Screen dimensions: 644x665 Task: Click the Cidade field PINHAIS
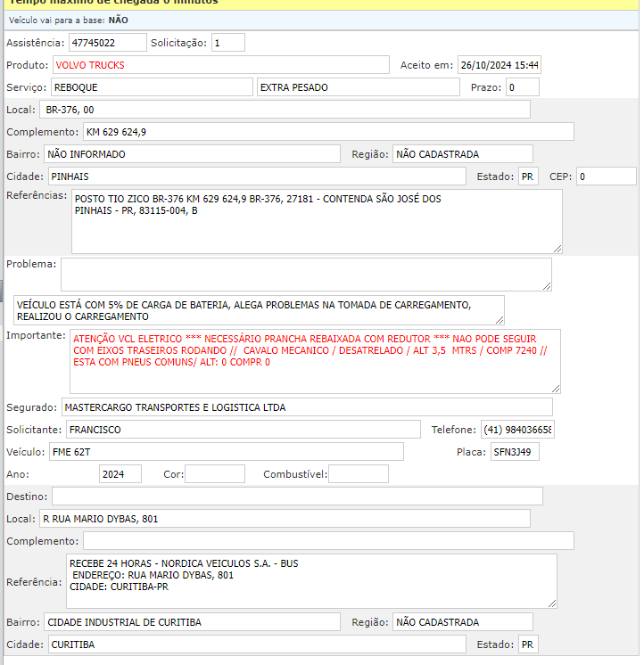[x=257, y=177]
